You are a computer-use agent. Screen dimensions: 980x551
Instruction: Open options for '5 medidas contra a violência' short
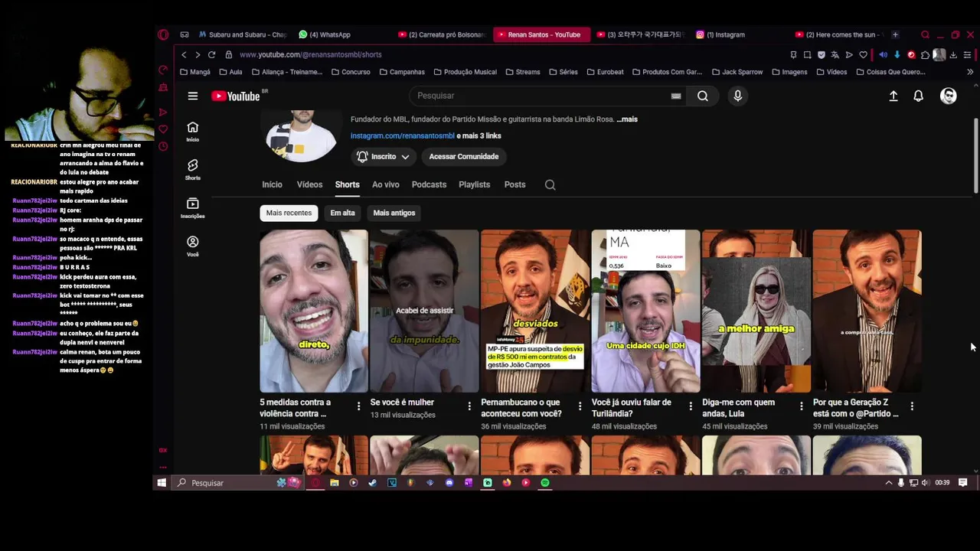click(358, 406)
